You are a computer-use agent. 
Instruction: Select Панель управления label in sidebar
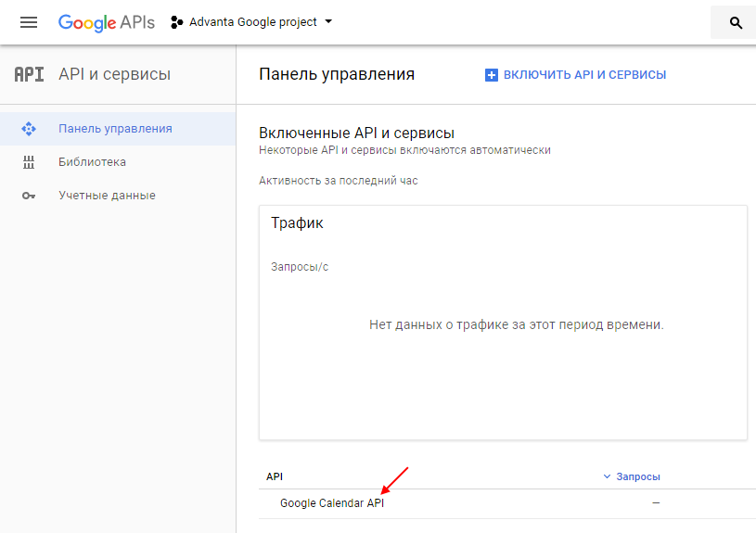click(115, 129)
